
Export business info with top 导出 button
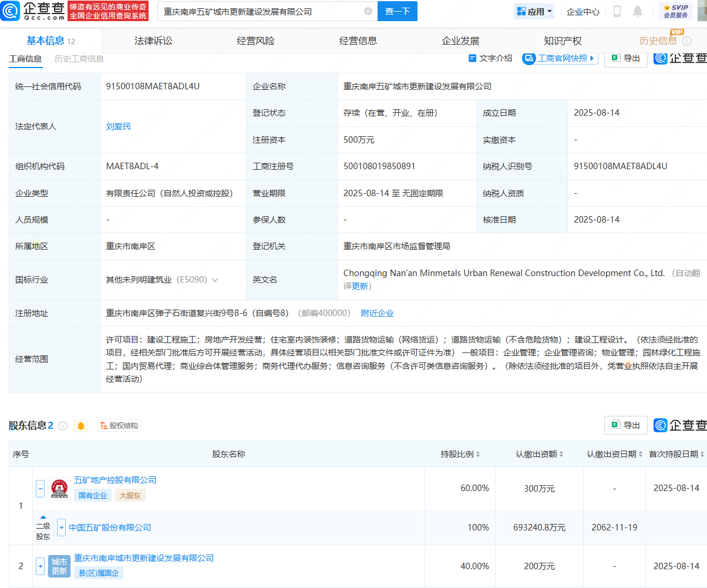click(x=626, y=58)
